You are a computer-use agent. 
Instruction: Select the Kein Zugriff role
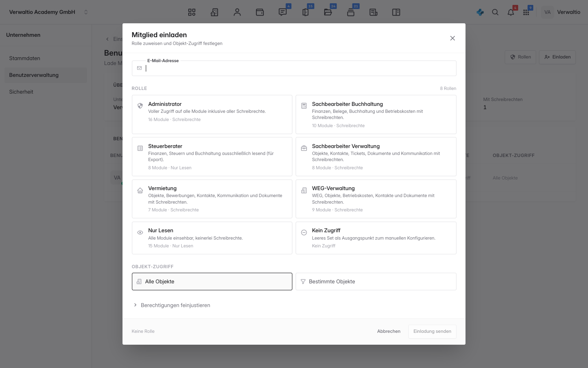[376, 238]
